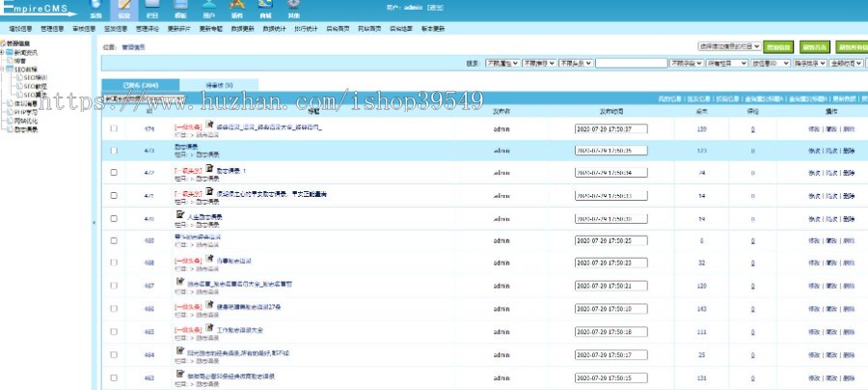Viewport: 868px width, 390px height.
Task: Open the 不限推荐 recommend filter dropdown
Action: pyautogui.click(x=539, y=63)
